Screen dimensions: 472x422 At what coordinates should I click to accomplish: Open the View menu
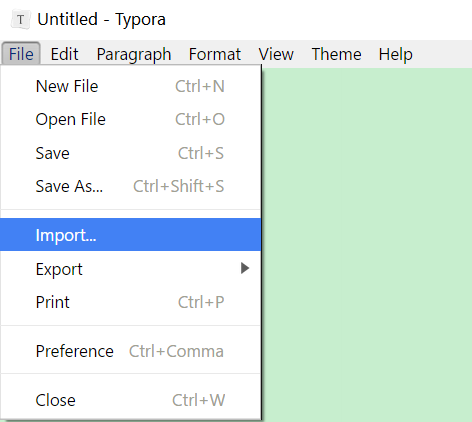pos(276,54)
